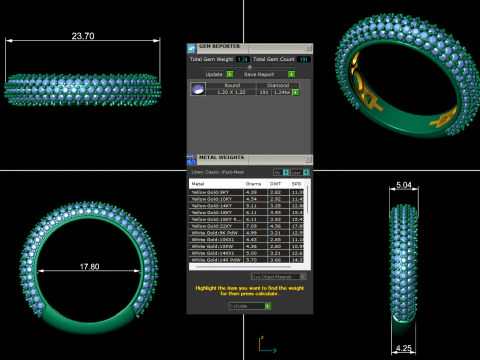Select the White Gold:10KW row
The image size is (480, 360).
[x=246, y=246]
